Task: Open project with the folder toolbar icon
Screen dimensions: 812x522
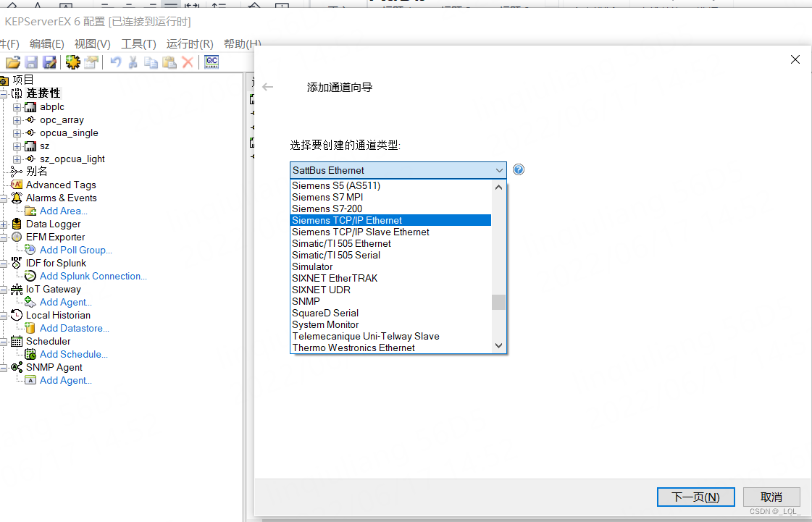Action: (13, 63)
